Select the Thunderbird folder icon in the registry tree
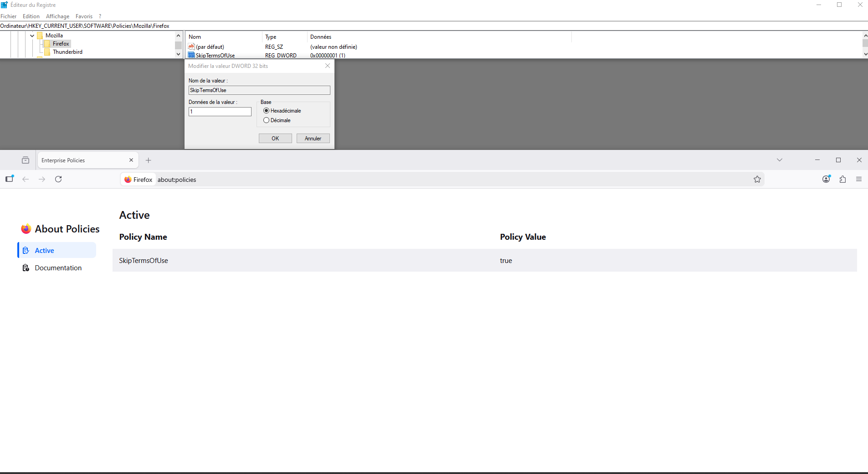Image resolution: width=868 pixels, height=474 pixels. tap(47, 52)
